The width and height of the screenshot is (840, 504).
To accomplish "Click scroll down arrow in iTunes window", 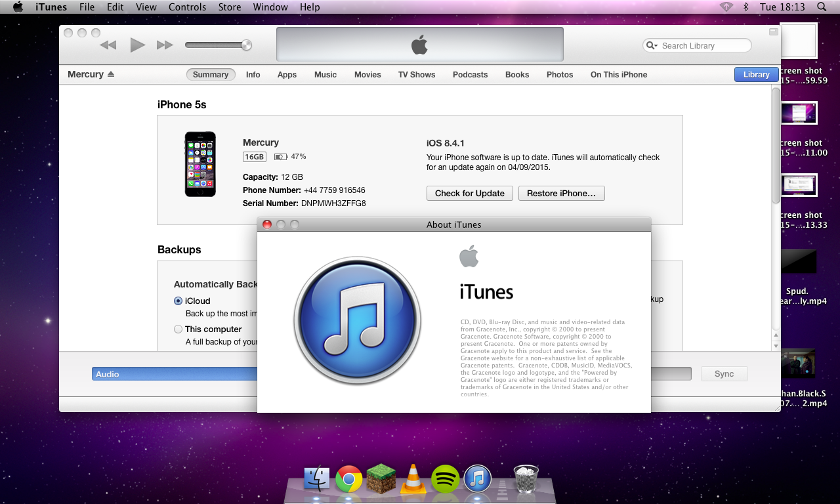I will click(x=776, y=346).
